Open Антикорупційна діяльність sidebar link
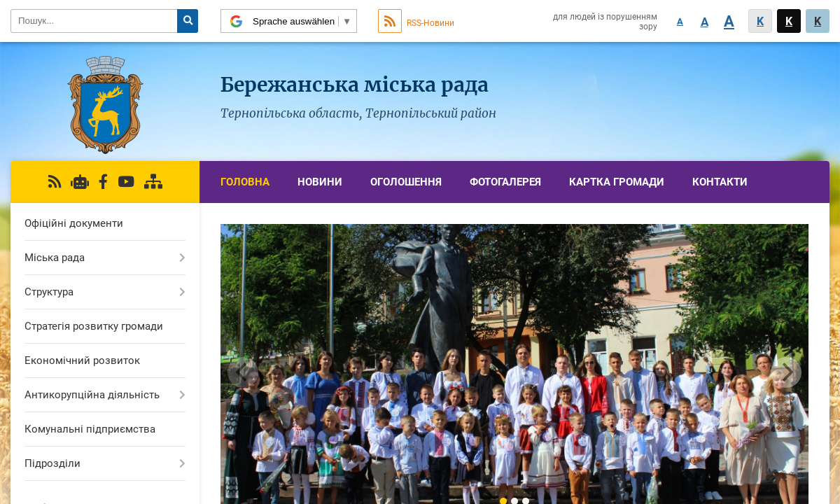The width and height of the screenshot is (840, 504). (x=92, y=395)
